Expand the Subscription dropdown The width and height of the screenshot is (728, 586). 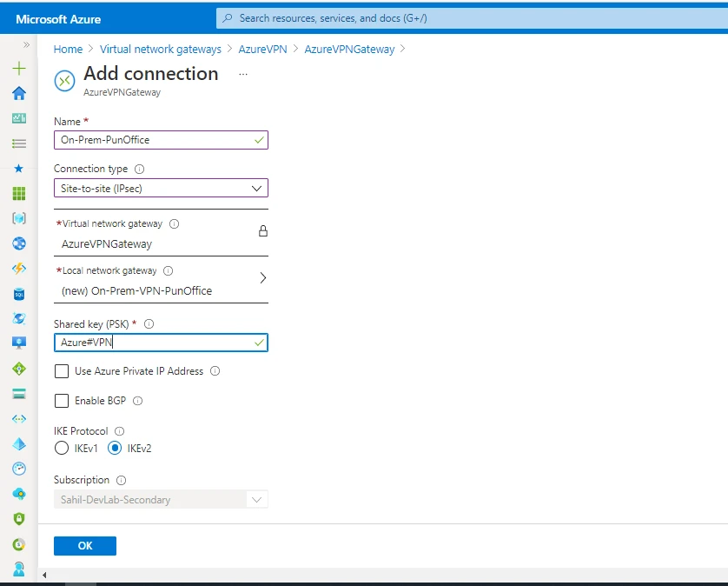(x=256, y=499)
